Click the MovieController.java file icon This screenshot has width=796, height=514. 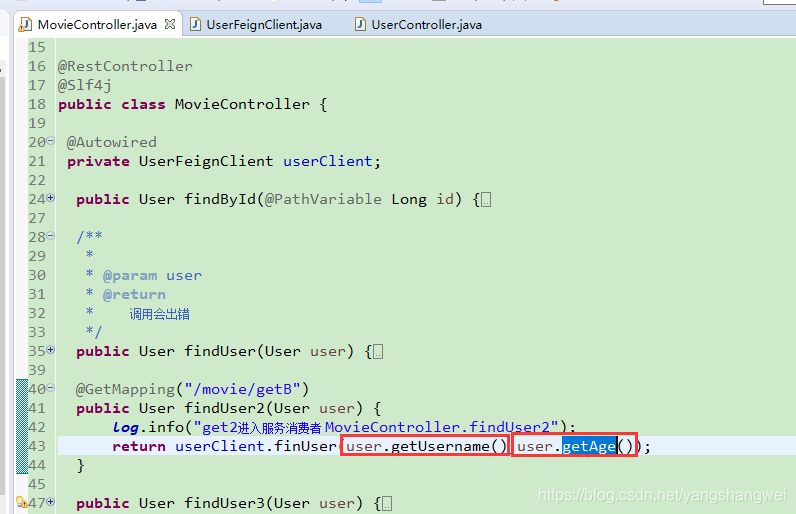click(x=25, y=24)
